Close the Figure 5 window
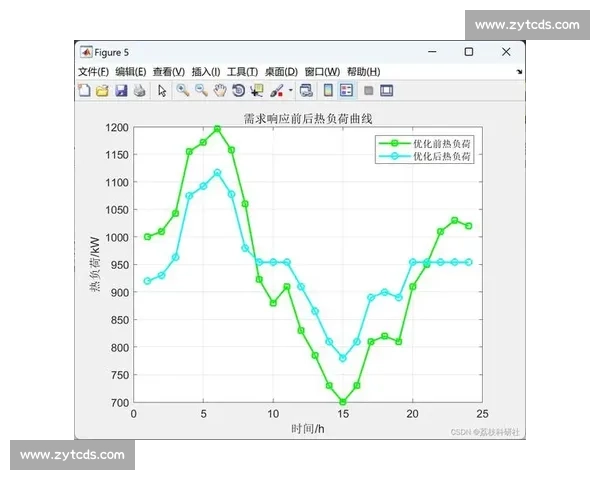600x480 pixels. tap(506, 52)
